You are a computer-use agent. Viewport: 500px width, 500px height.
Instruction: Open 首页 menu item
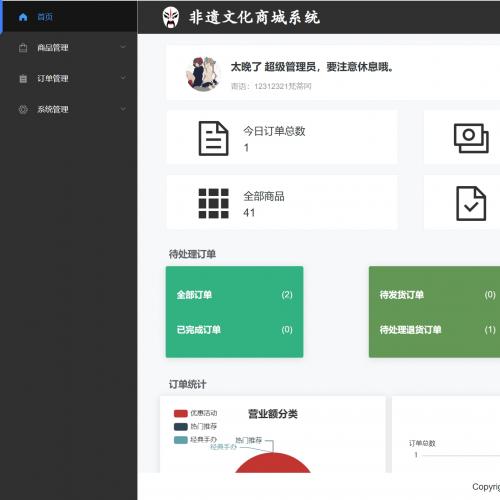(68, 17)
